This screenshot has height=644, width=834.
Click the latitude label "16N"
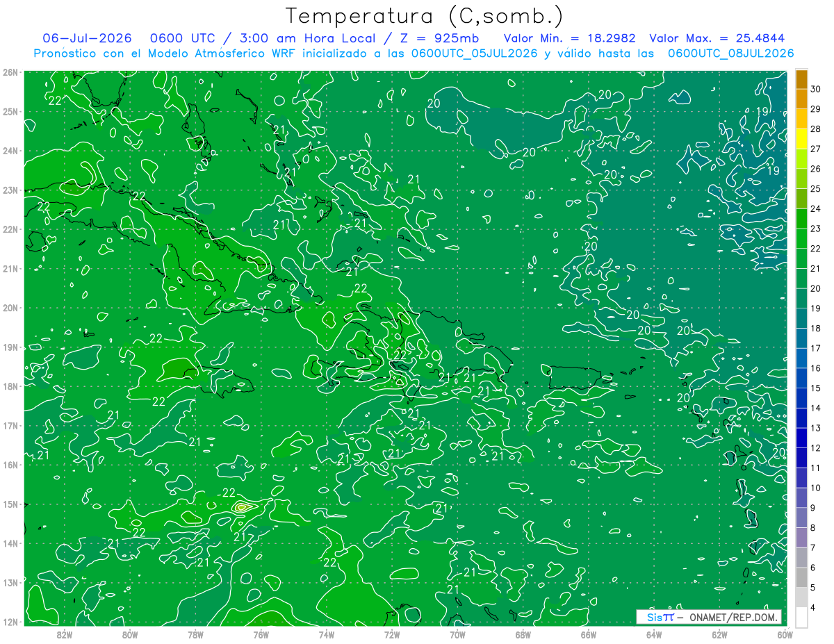coord(10,465)
